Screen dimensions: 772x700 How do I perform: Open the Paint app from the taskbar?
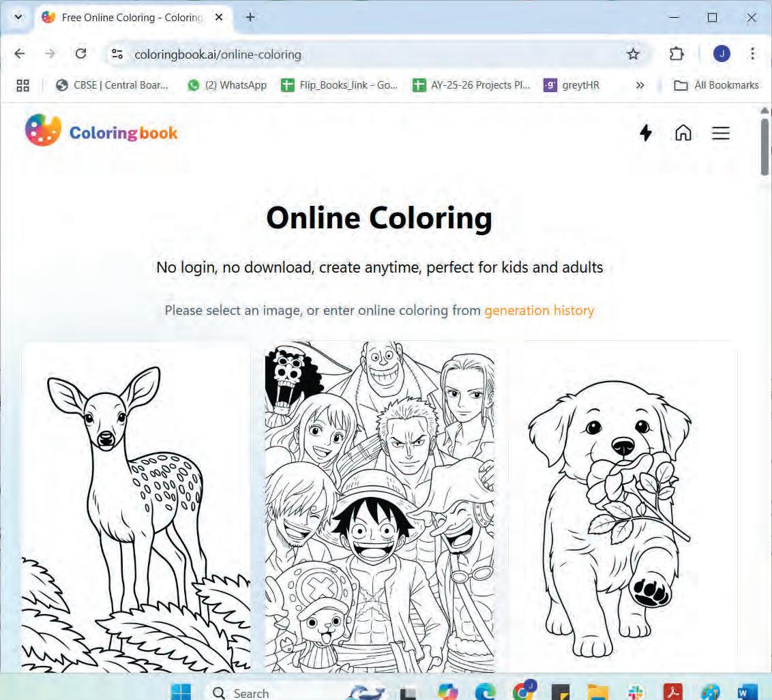tap(711, 693)
